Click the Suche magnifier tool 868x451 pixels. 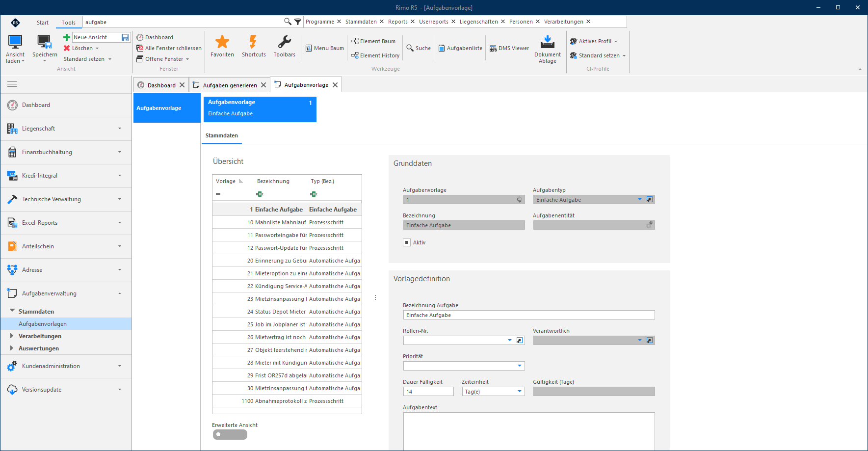pyautogui.click(x=419, y=48)
